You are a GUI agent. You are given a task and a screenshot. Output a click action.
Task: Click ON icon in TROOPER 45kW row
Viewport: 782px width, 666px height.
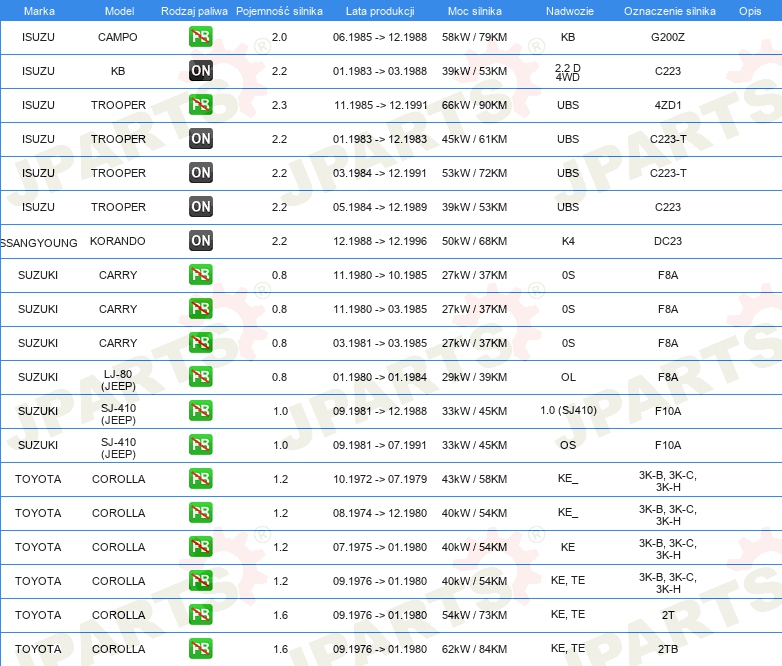point(200,139)
